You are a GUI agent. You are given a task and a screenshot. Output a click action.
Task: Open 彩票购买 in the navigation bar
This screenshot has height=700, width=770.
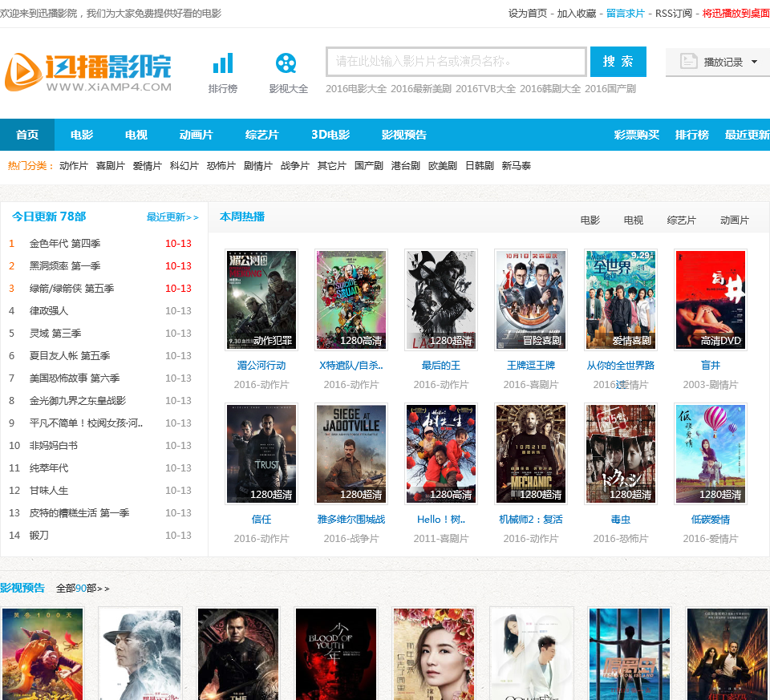637,135
